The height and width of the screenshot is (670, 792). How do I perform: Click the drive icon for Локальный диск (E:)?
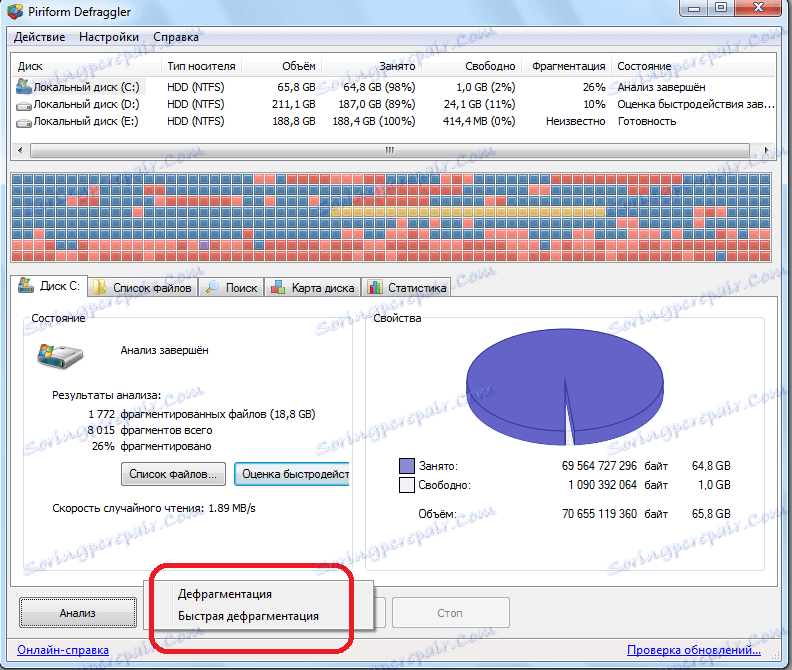24,123
